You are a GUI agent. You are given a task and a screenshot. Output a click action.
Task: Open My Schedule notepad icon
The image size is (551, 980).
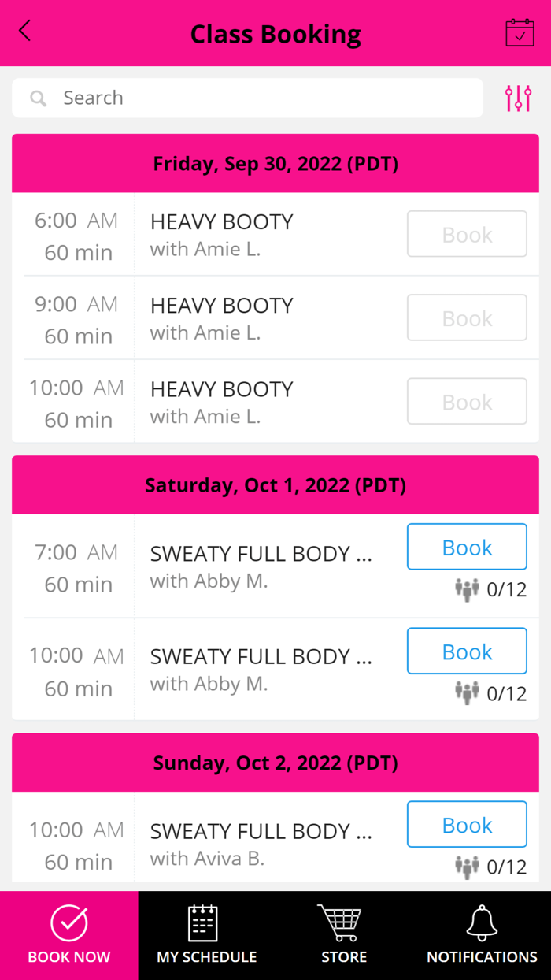(x=203, y=922)
